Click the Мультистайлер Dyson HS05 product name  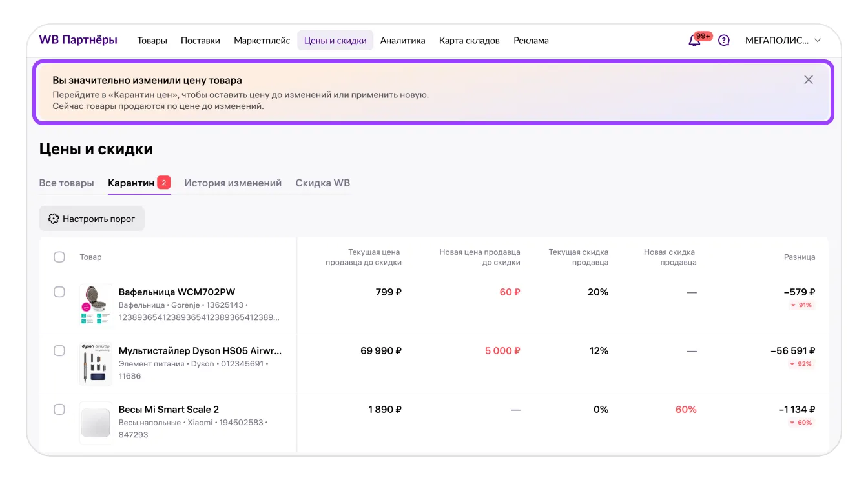[200, 351]
